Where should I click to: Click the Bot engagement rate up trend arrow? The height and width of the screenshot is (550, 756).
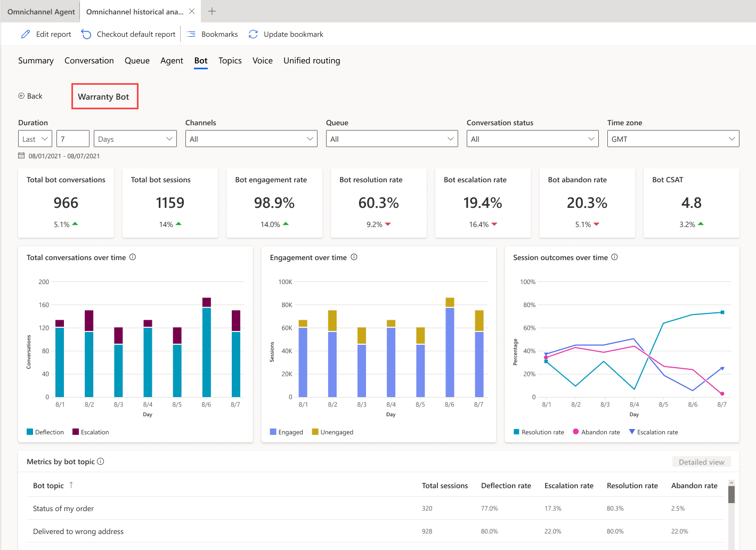pyautogui.click(x=286, y=224)
